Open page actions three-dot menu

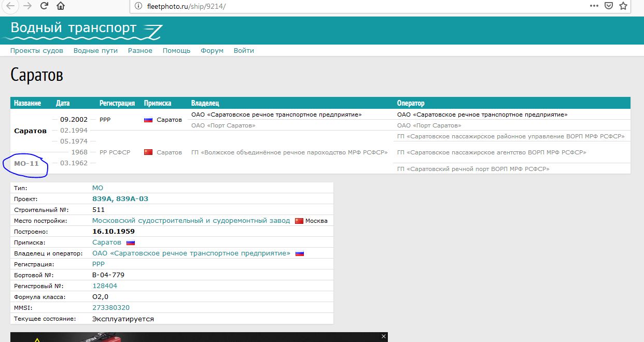(x=594, y=6)
